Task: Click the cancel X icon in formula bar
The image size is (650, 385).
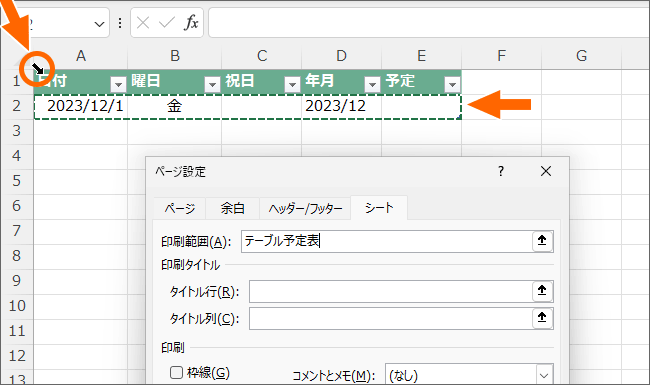Action: [143, 23]
